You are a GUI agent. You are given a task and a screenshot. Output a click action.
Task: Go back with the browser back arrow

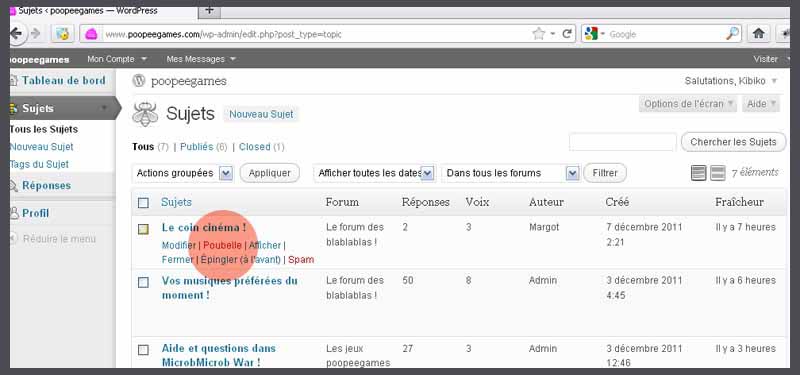[16, 34]
